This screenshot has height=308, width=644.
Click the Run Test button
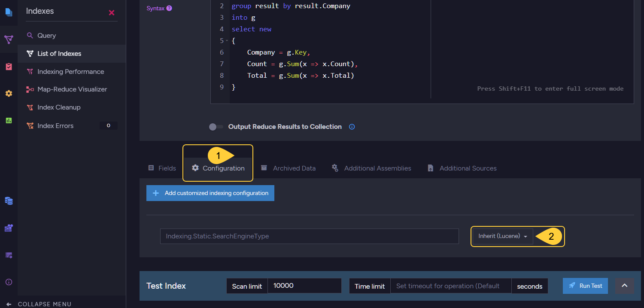(585, 286)
